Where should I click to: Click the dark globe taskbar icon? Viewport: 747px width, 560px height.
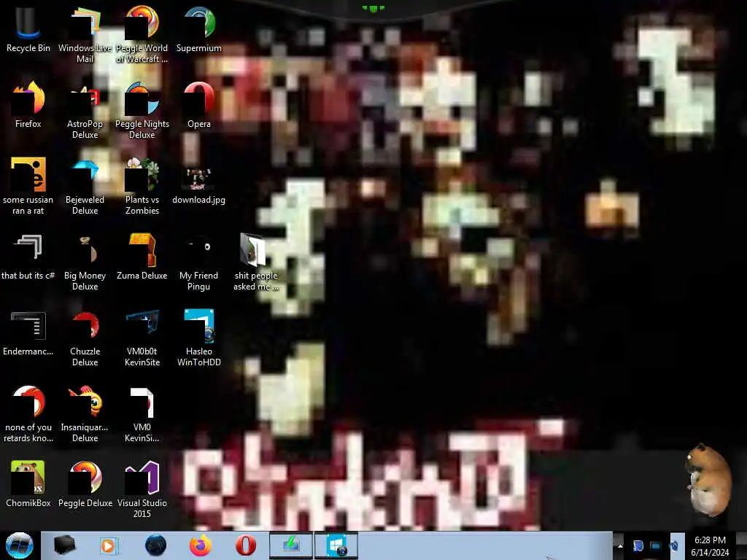coord(156,545)
